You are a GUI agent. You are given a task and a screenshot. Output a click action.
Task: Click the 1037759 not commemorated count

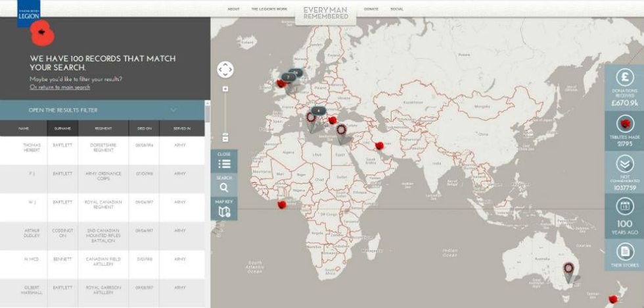[x=625, y=187]
